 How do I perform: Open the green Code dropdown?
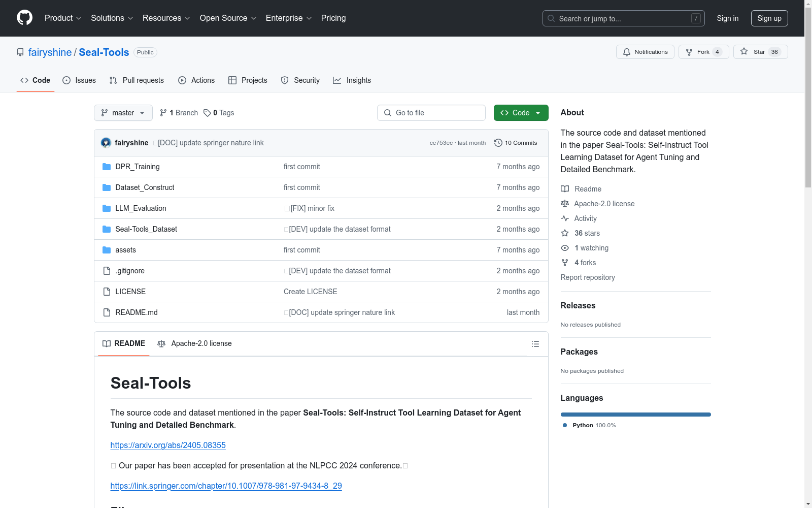[521, 113]
